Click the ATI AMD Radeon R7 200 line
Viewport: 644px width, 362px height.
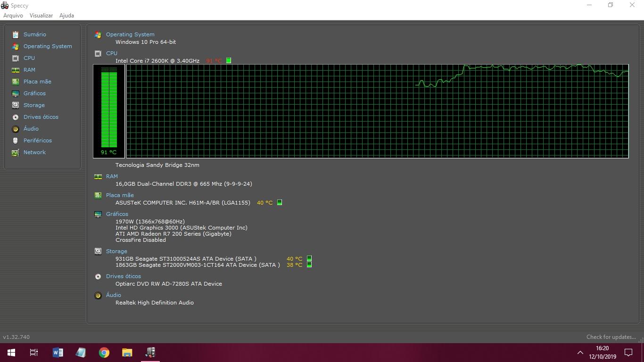[x=173, y=234]
